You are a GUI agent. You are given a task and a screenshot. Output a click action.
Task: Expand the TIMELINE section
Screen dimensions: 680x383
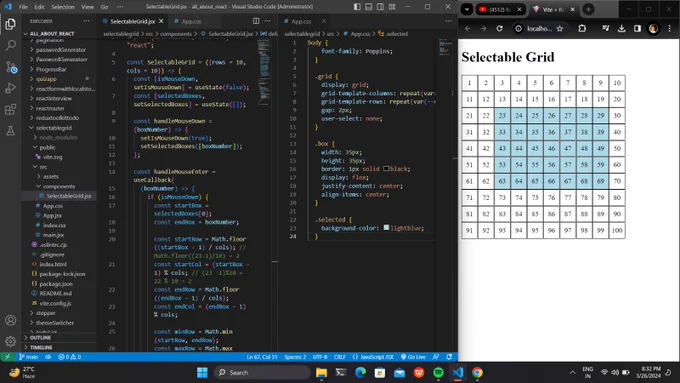41,347
